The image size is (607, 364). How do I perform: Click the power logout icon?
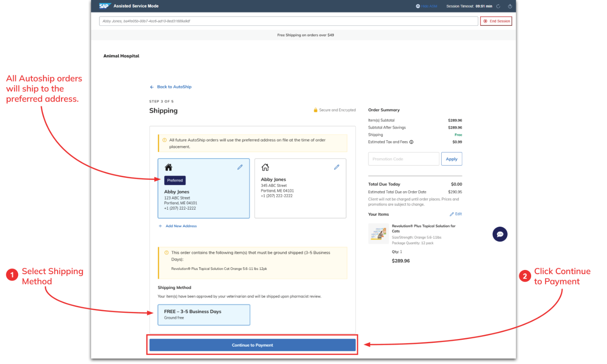510,6
